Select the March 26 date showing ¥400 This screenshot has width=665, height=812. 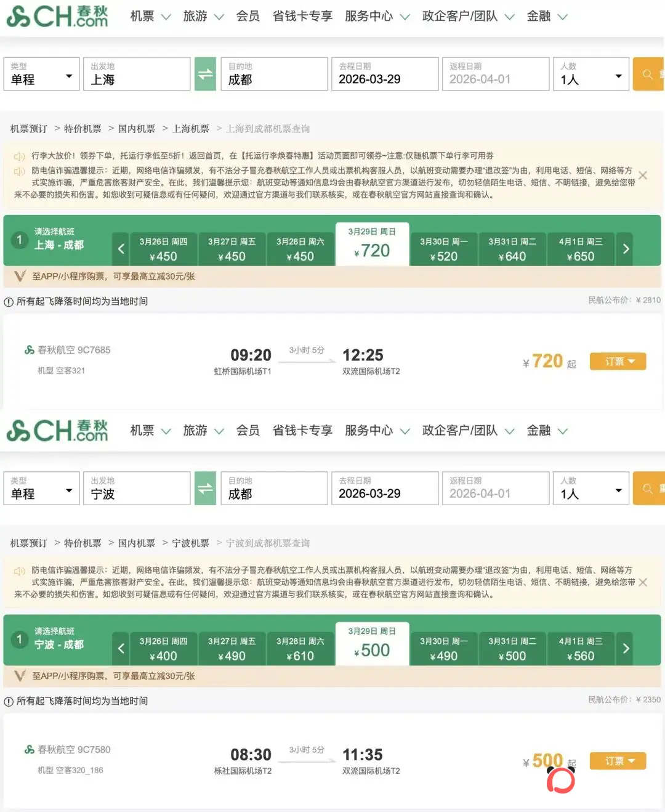[x=163, y=648]
